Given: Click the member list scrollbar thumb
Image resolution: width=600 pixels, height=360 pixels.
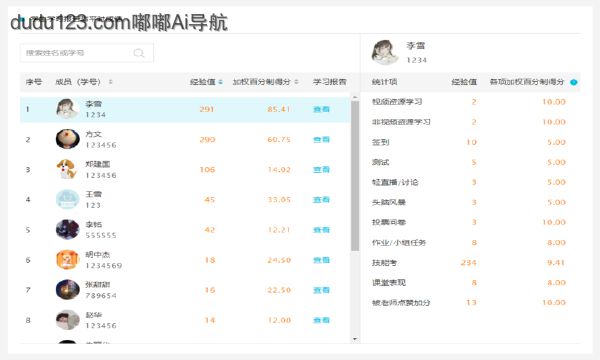Looking at the screenshot, I should tap(355, 176).
